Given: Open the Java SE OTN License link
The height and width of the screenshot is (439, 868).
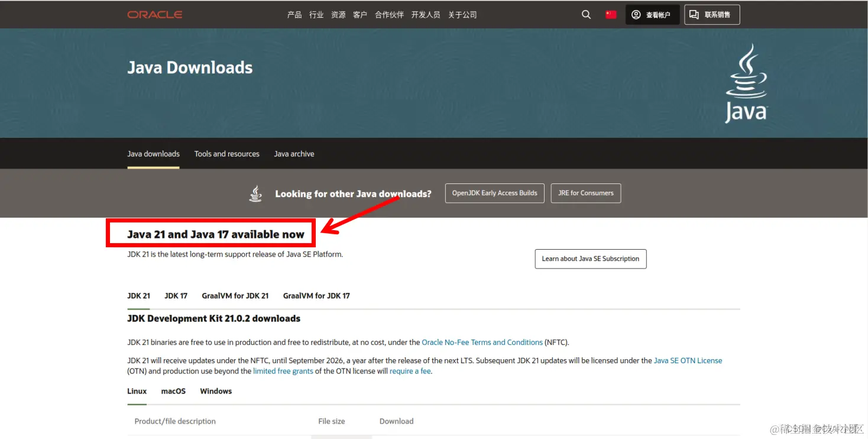Looking at the screenshot, I should [688, 360].
